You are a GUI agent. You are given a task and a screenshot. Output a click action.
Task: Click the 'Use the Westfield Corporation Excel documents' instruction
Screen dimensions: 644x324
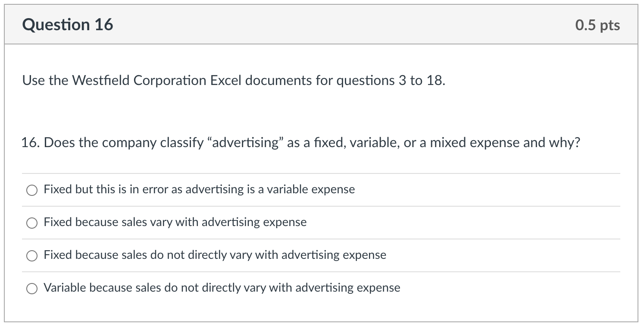coord(233,80)
